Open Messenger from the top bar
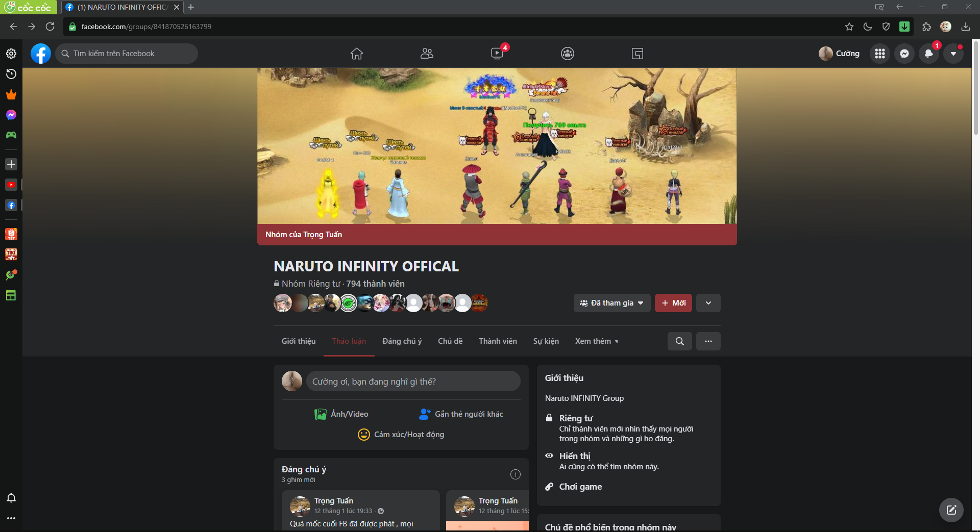This screenshot has width=980, height=532. (904, 54)
